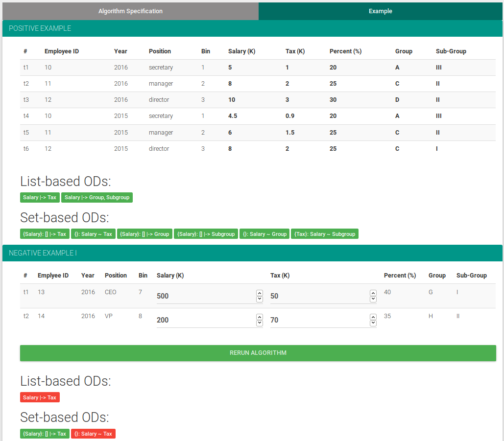Increase Salary value for row t1
Image resolution: width=504 pixels, height=441 pixels.
point(260,293)
